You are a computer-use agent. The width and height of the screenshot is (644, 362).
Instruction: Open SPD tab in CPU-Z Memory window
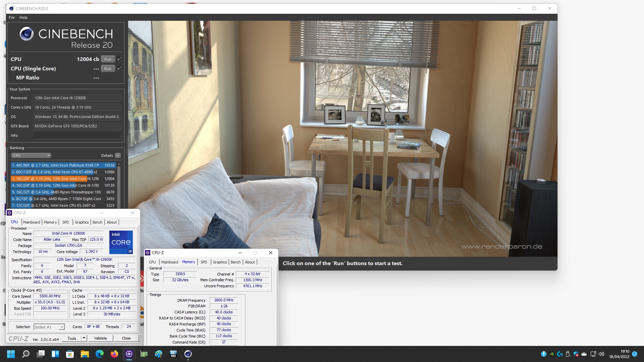click(x=204, y=262)
